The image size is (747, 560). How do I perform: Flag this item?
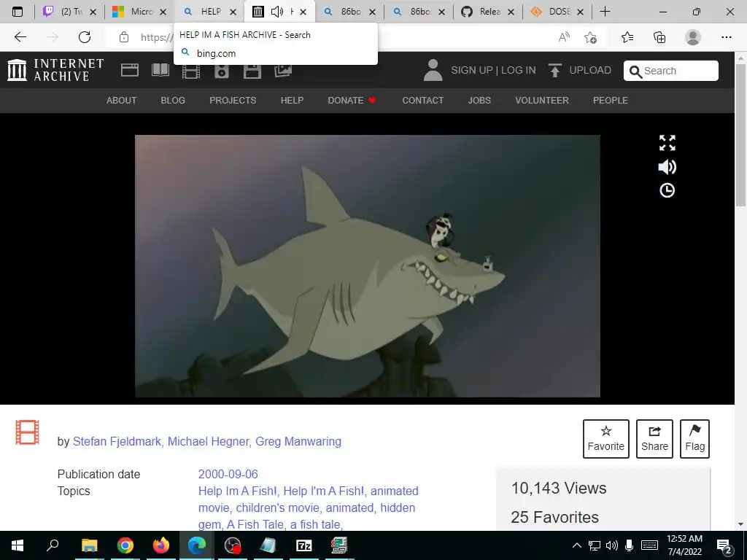click(x=694, y=438)
